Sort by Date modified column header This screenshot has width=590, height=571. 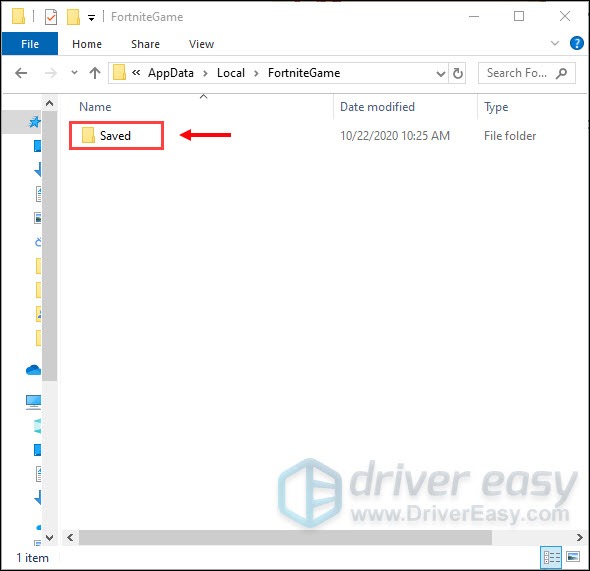[377, 107]
